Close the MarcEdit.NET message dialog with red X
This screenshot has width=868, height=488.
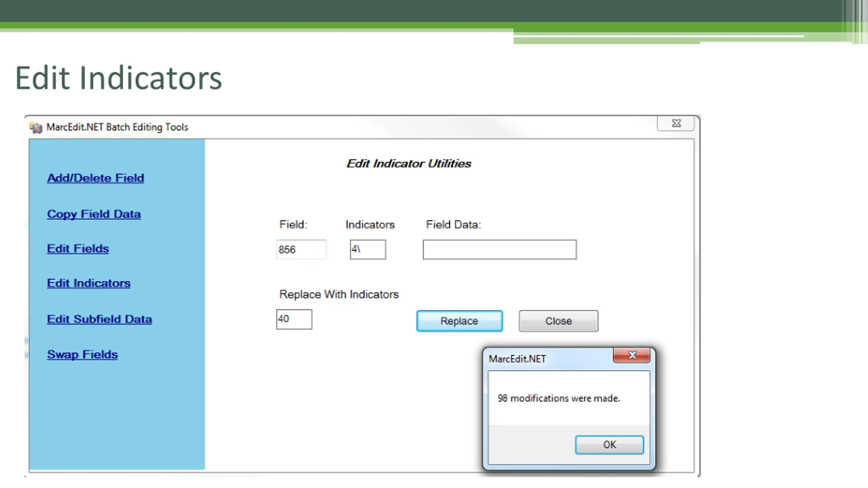point(632,355)
